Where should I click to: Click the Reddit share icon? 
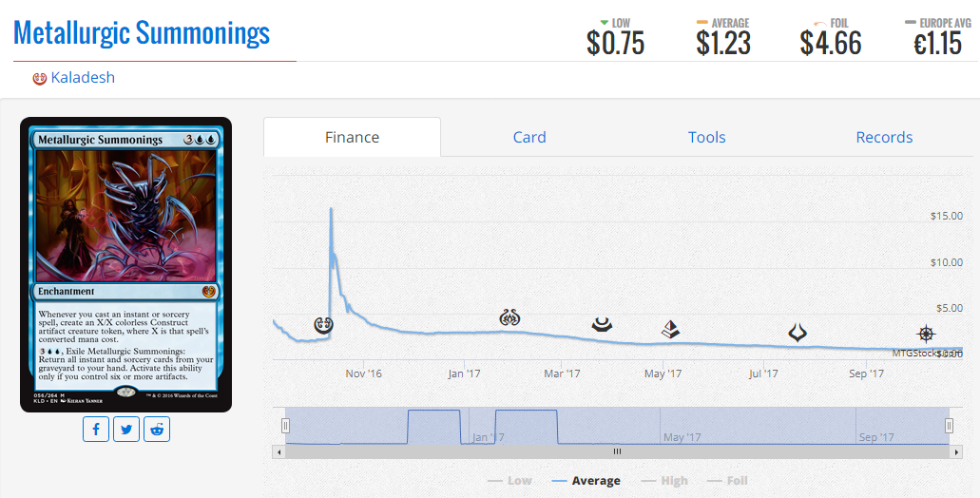(157, 430)
